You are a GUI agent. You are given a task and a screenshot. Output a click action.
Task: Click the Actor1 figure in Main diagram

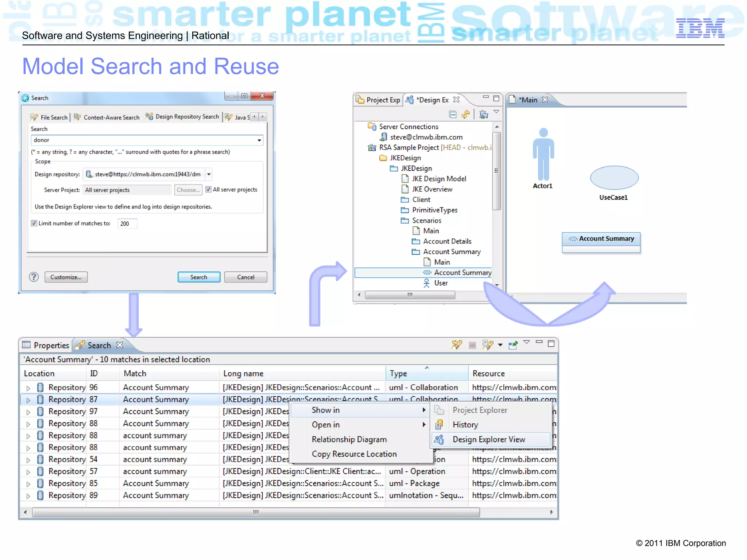[543, 154]
